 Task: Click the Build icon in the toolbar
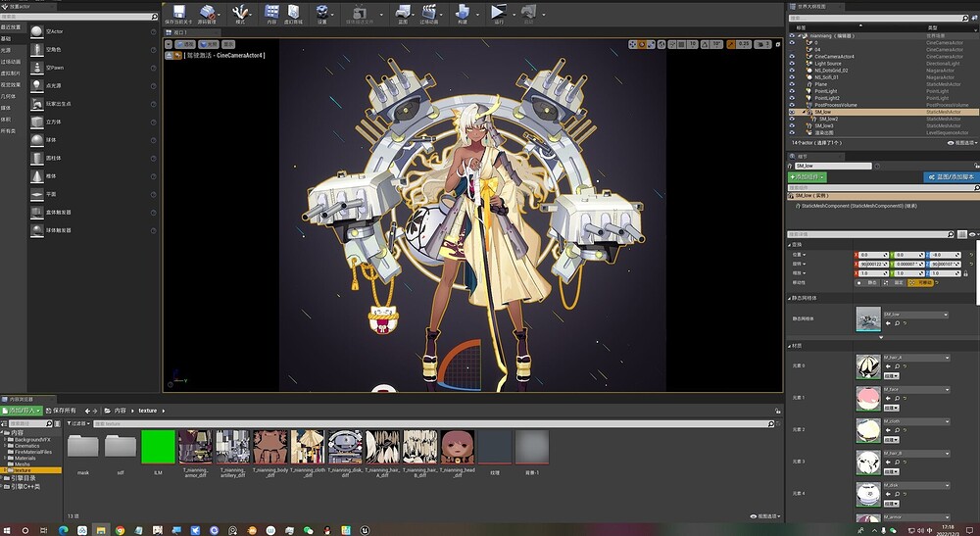coord(462,12)
